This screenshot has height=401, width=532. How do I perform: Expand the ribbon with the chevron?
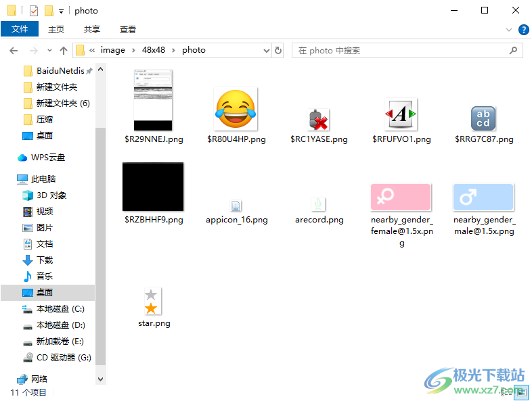pos(508,30)
